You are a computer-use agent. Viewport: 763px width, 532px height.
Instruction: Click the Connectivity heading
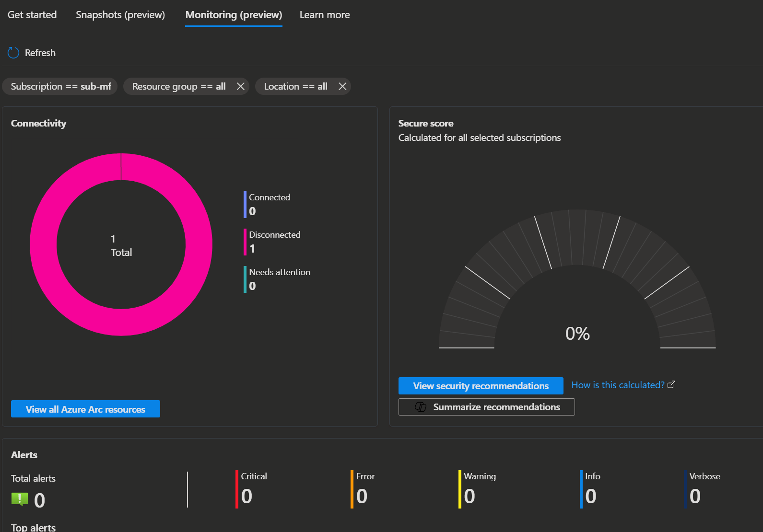(39, 123)
